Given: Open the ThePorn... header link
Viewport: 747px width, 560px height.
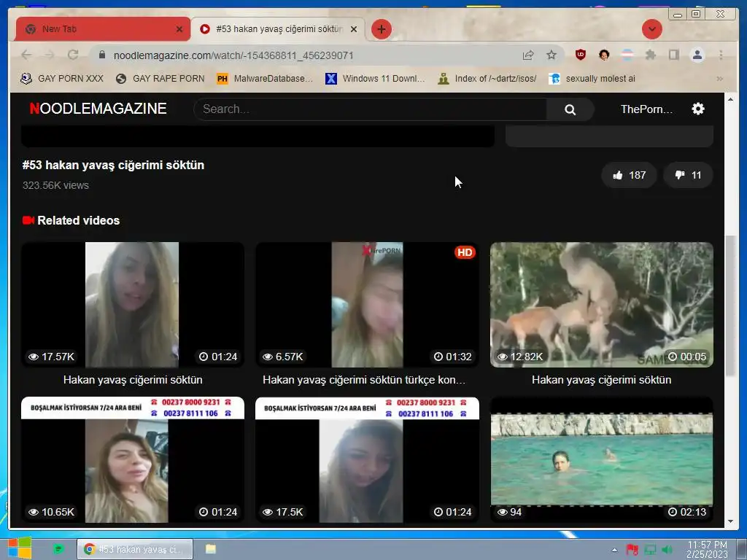Looking at the screenshot, I should 646,109.
